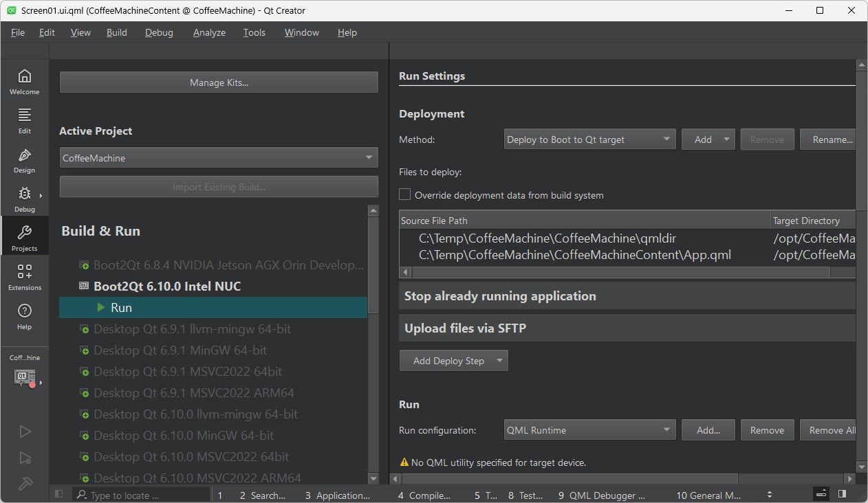Click the Rename button in Deployment settings

click(x=830, y=139)
